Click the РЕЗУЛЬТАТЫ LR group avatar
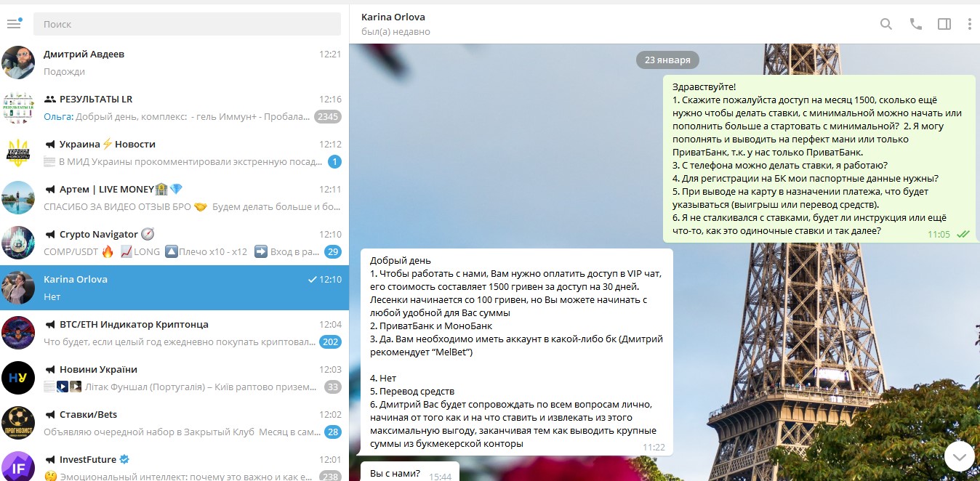This screenshot has width=980, height=481. (x=18, y=108)
